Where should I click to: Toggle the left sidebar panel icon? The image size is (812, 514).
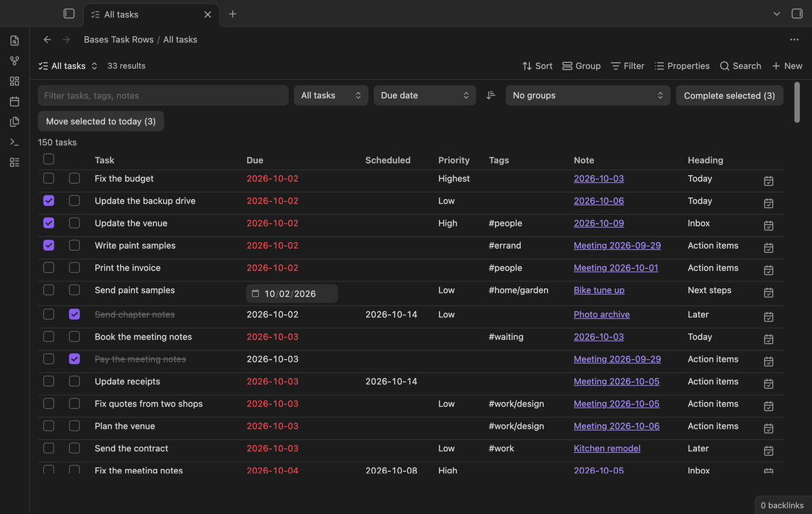[69, 14]
